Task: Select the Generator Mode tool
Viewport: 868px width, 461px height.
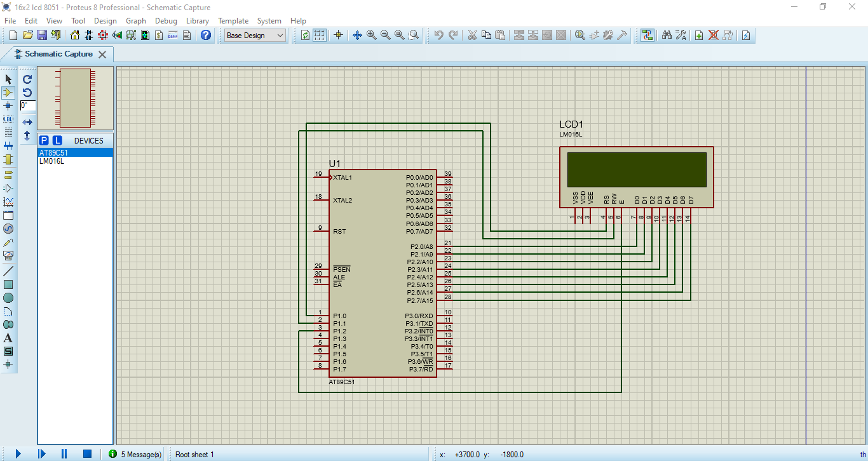Action: tap(8, 229)
